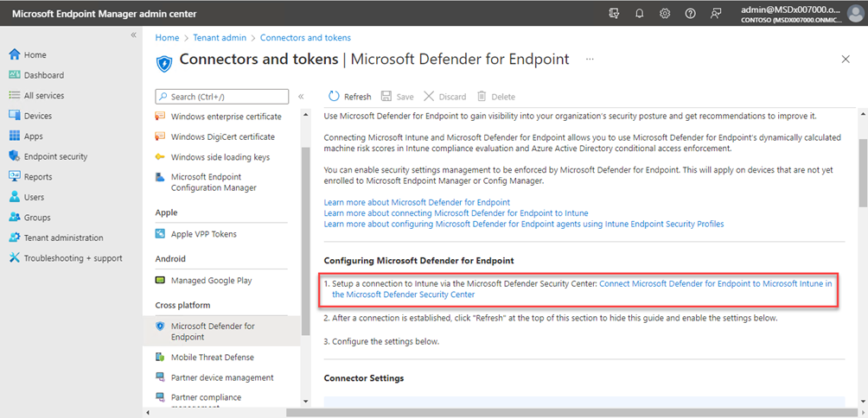The height and width of the screenshot is (418, 868).
Task: Select Microsoft Defender for Endpoint menu item
Action: coord(221,331)
